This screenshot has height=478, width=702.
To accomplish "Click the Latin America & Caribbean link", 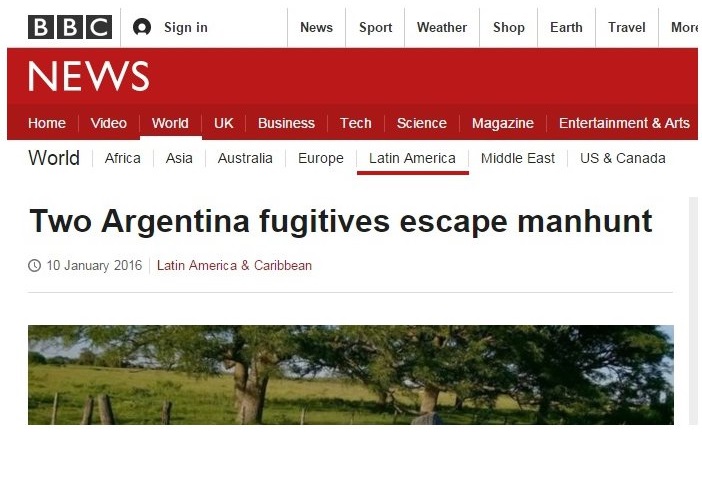I will click(234, 265).
